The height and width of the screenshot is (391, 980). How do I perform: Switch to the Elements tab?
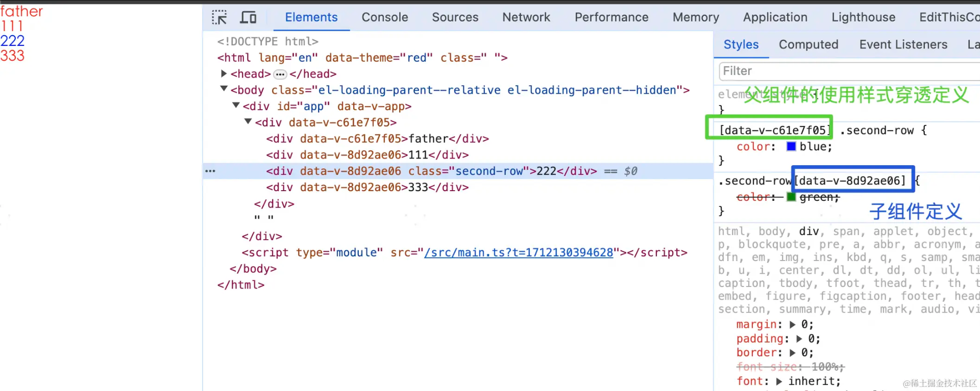(x=311, y=17)
